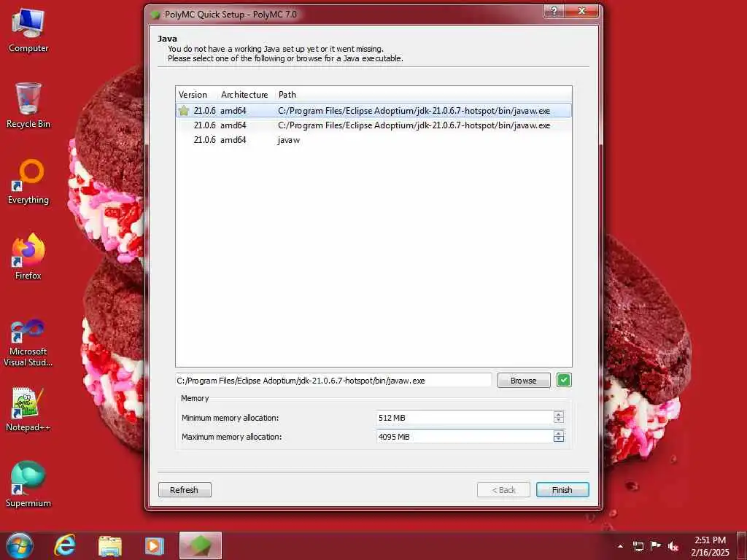Click the network tray icon

[x=638, y=546]
